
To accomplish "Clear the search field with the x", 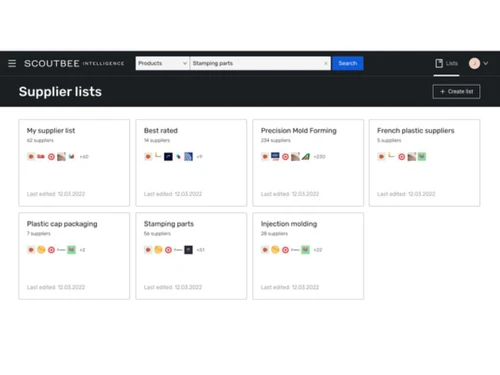I will 326,63.
